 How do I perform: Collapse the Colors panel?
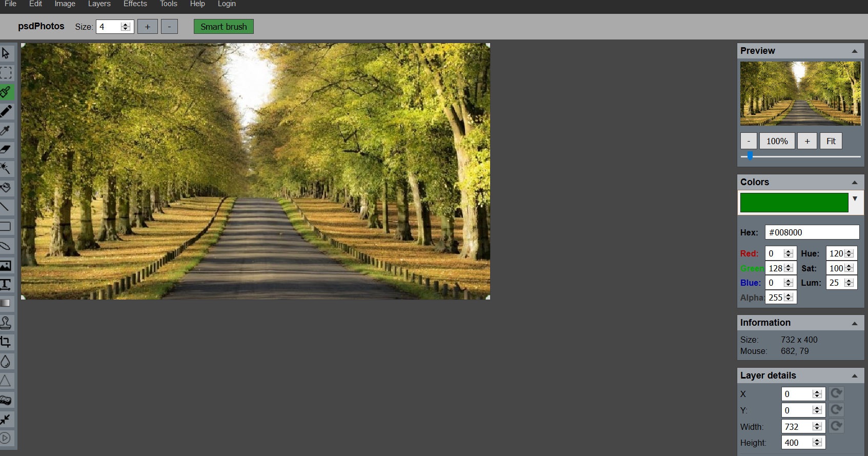tap(855, 182)
